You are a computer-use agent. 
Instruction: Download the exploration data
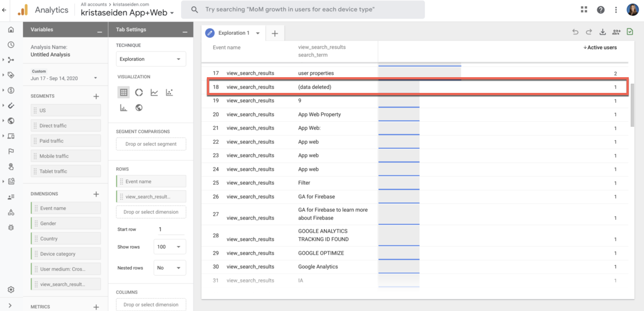coord(603,32)
